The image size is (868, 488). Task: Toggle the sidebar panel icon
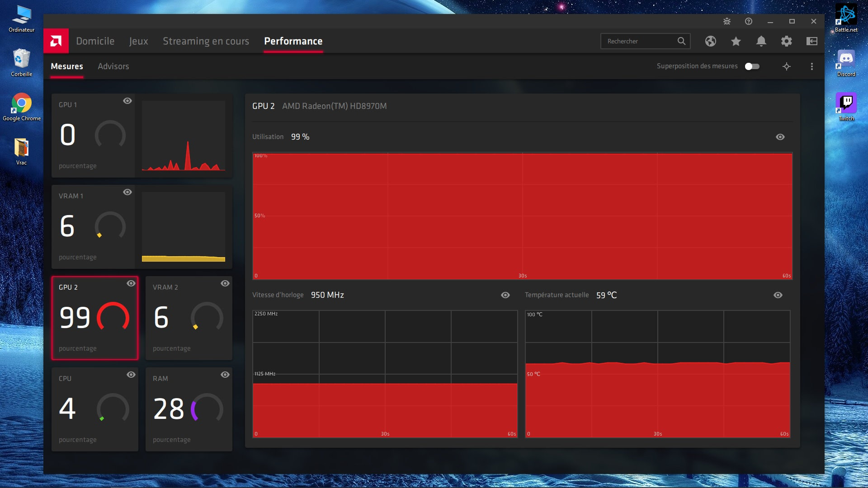(x=811, y=41)
